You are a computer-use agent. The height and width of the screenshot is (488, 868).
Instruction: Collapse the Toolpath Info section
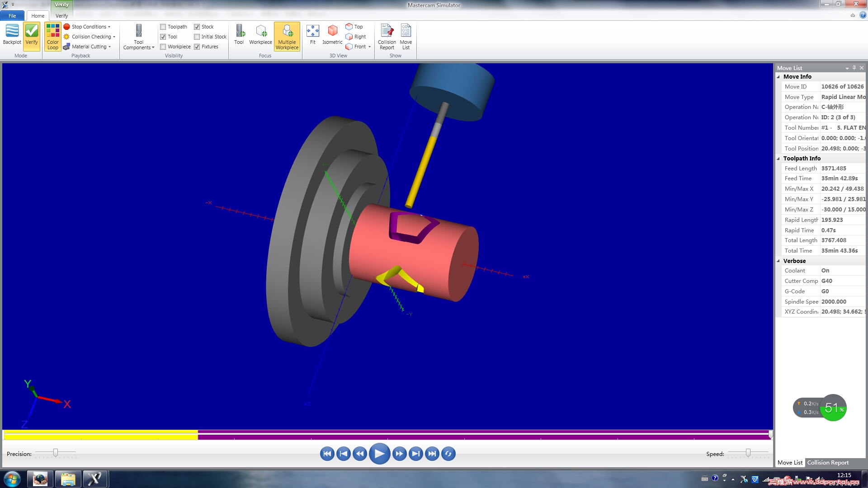778,158
